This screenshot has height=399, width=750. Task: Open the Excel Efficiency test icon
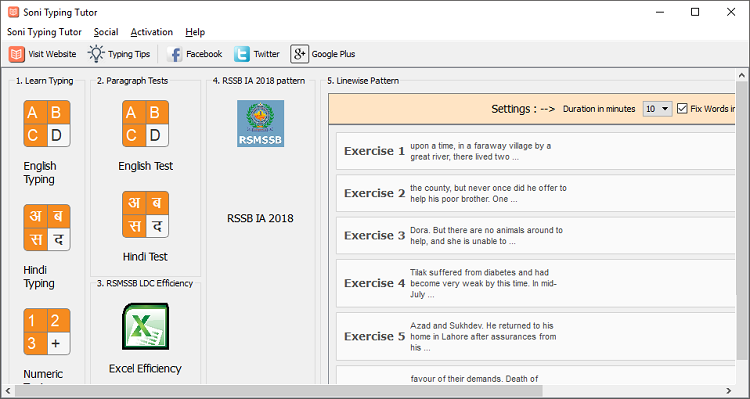(x=145, y=326)
